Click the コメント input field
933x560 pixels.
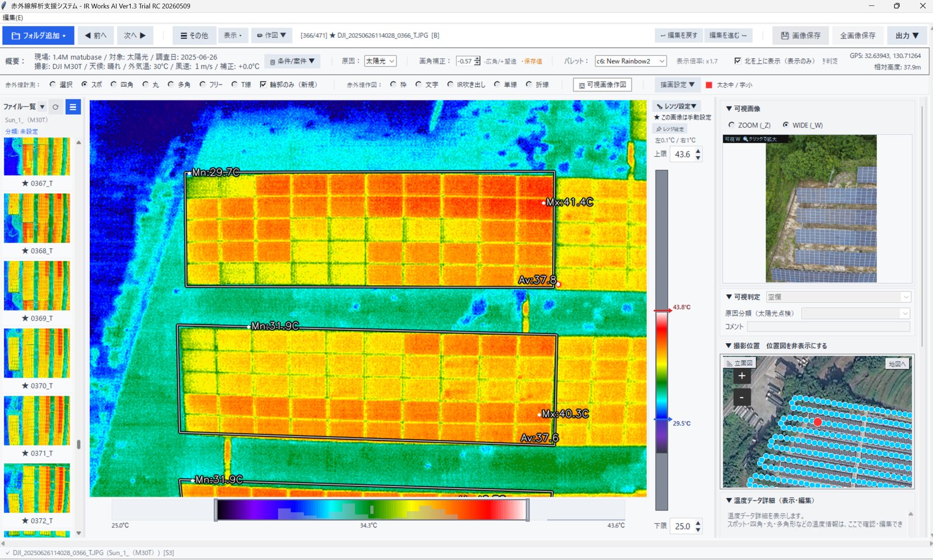tap(829, 327)
